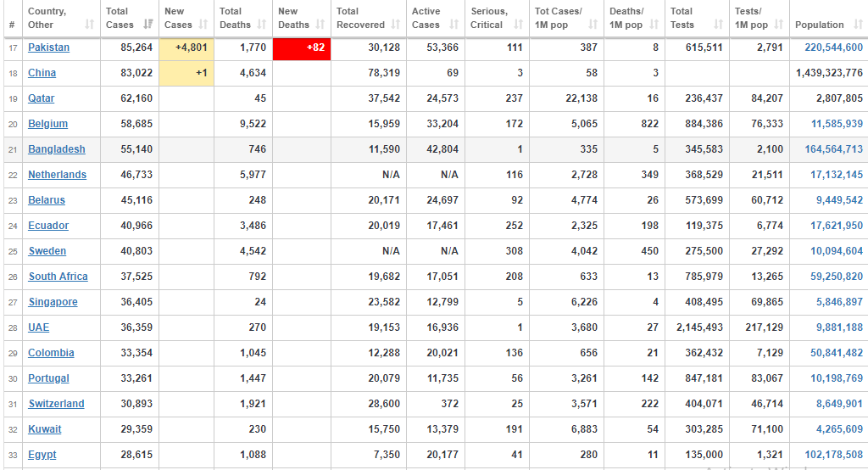Click Egypt population figure link
868x470 pixels.
[x=834, y=455]
